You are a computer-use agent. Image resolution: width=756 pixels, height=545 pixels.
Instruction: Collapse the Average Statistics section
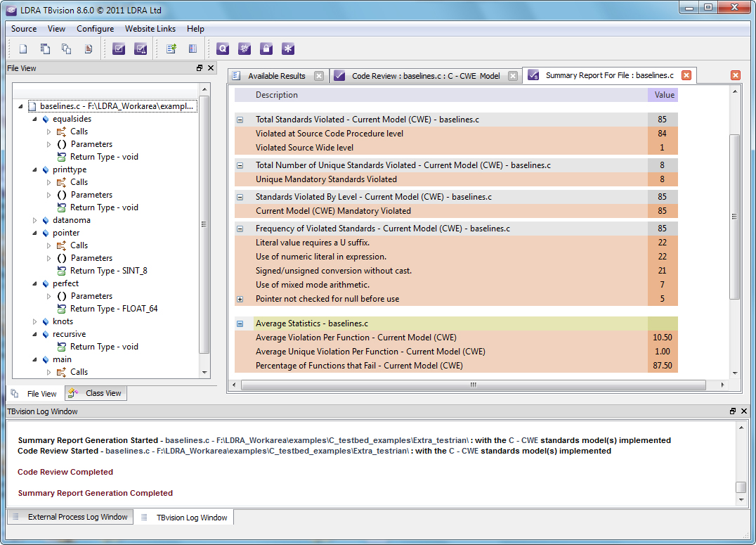(240, 323)
